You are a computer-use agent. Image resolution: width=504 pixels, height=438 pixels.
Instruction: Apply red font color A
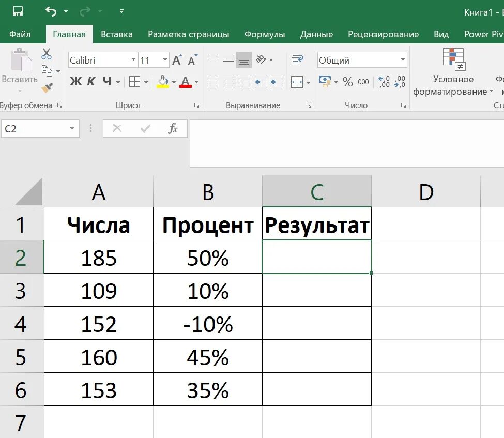(x=186, y=82)
